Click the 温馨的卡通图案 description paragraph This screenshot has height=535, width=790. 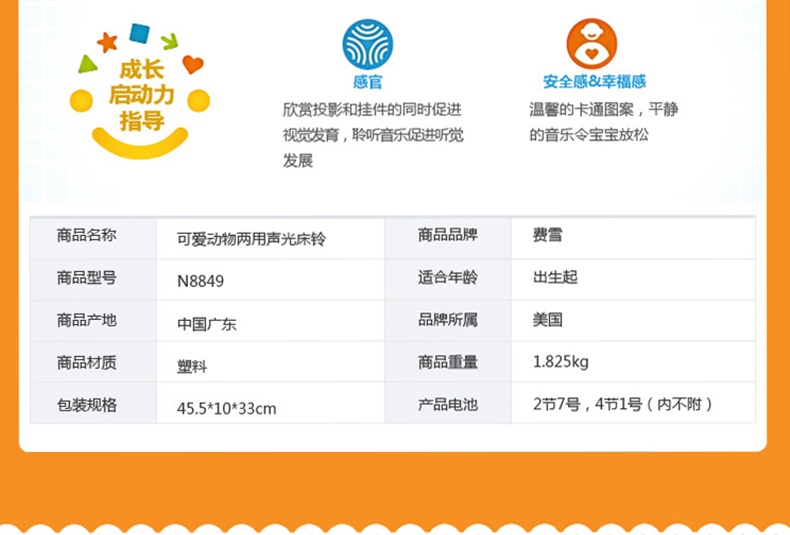pyautogui.click(x=603, y=122)
